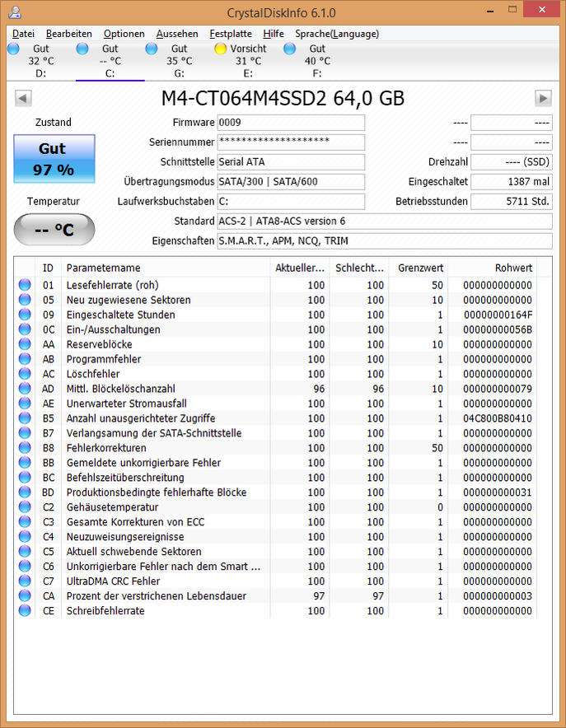Image resolution: width=566 pixels, height=728 pixels.
Task: Click status orb for Programmfehler
Action: (x=25, y=359)
